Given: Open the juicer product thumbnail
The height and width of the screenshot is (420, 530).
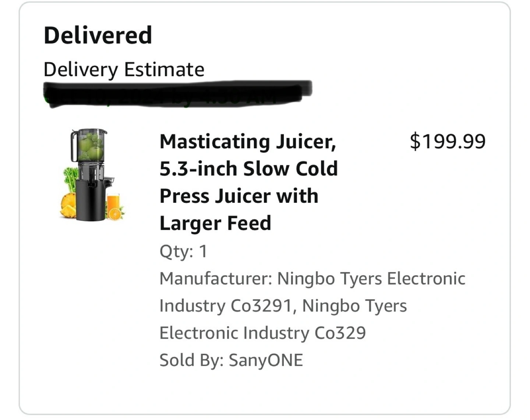Looking at the screenshot, I should [92, 175].
